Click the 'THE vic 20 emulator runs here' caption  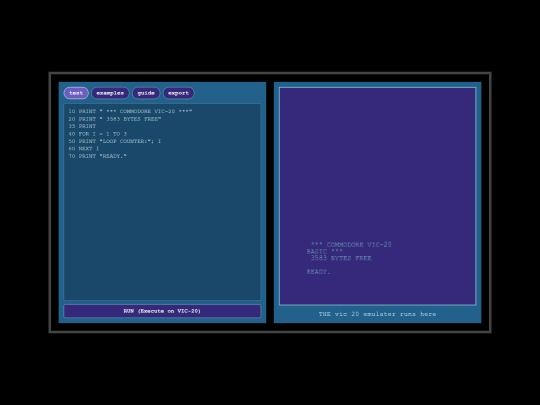(x=377, y=314)
